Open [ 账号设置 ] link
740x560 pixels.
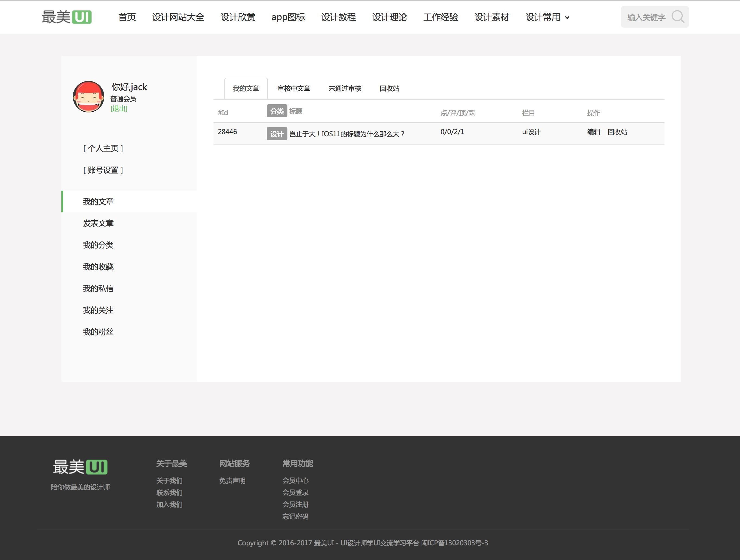click(x=103, y=170)
